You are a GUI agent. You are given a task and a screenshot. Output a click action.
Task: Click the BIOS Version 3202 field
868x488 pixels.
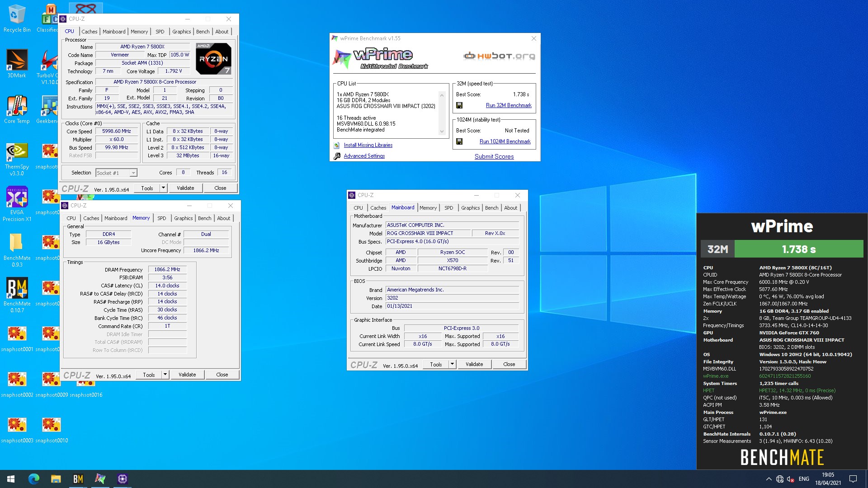[452, 298]
